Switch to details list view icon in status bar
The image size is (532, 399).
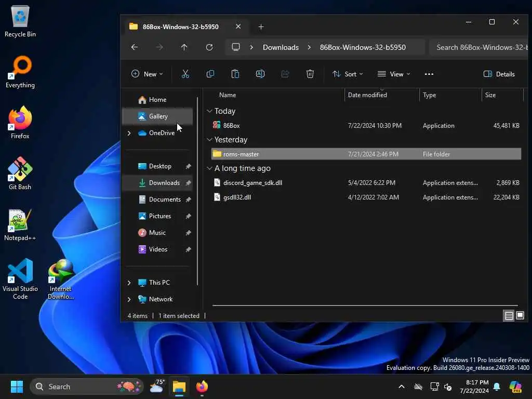[509, 316]
